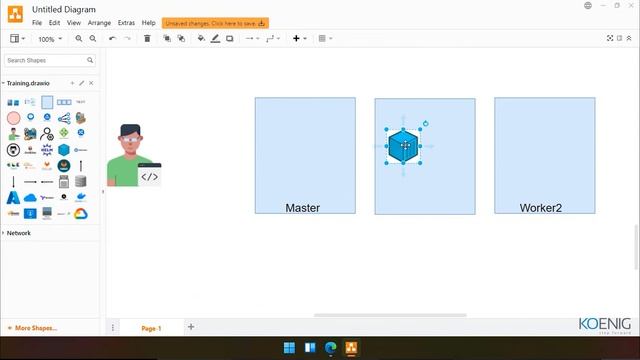640x360 pixels.
Task: Switch to the Page-1 tab
Action: click(x=151, y=328)
